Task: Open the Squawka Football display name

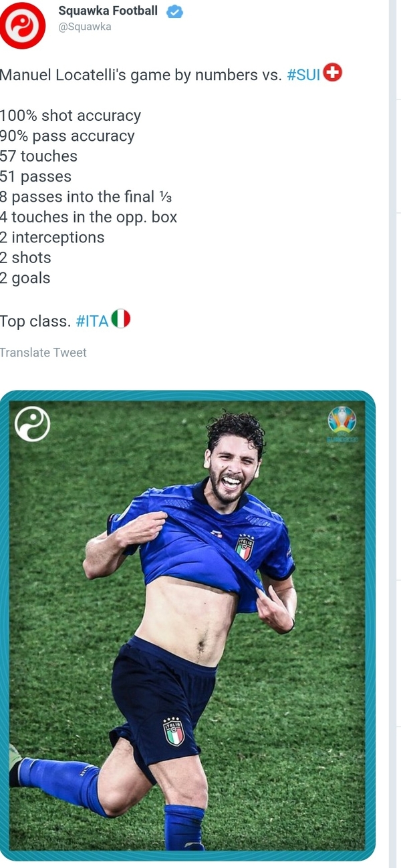Action: click(108, 11)
